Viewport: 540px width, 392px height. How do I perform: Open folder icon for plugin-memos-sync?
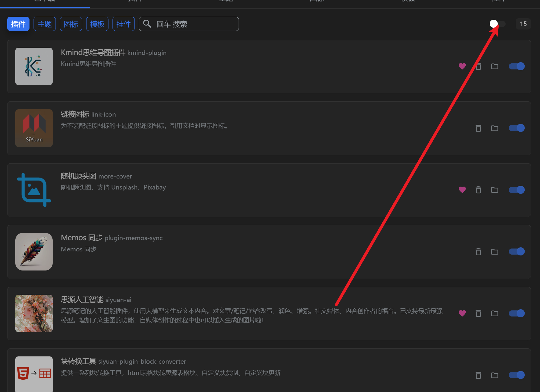tap(495, 251)
